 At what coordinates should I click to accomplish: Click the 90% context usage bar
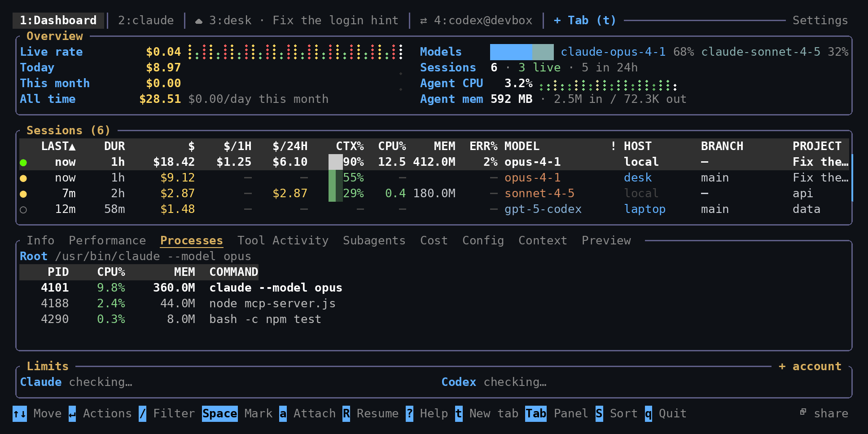point(336,162)
